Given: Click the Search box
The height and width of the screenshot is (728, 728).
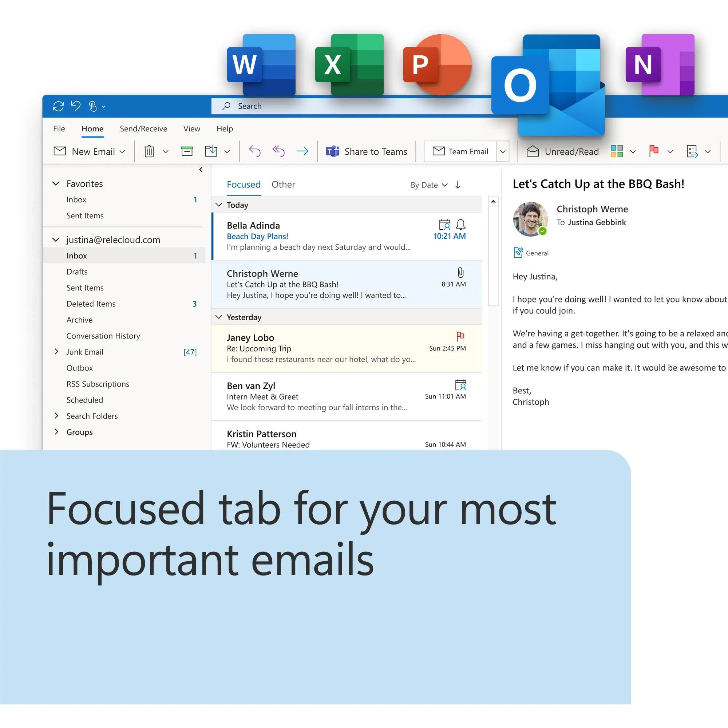Looking at the screenshot, I should click(x=351, y=106).
